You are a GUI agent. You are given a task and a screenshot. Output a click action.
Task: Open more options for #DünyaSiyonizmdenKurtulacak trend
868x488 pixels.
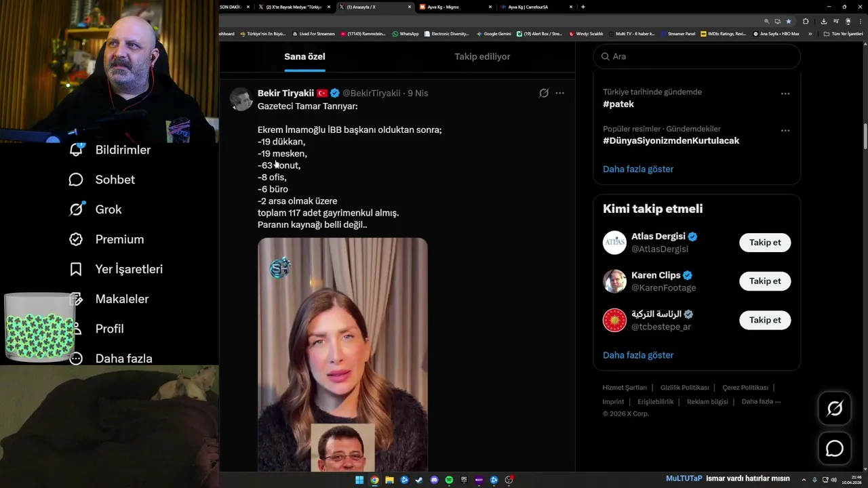(x=785, y=130)
